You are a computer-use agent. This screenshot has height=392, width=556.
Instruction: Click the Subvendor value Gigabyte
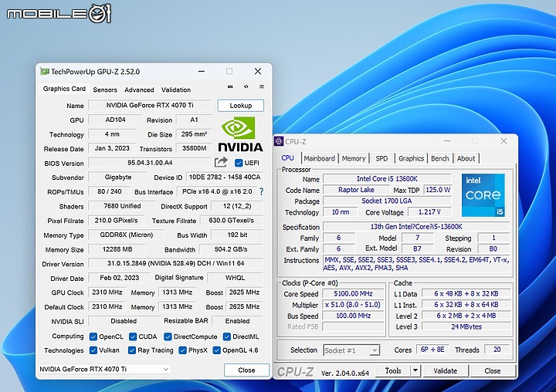[117, 177]
